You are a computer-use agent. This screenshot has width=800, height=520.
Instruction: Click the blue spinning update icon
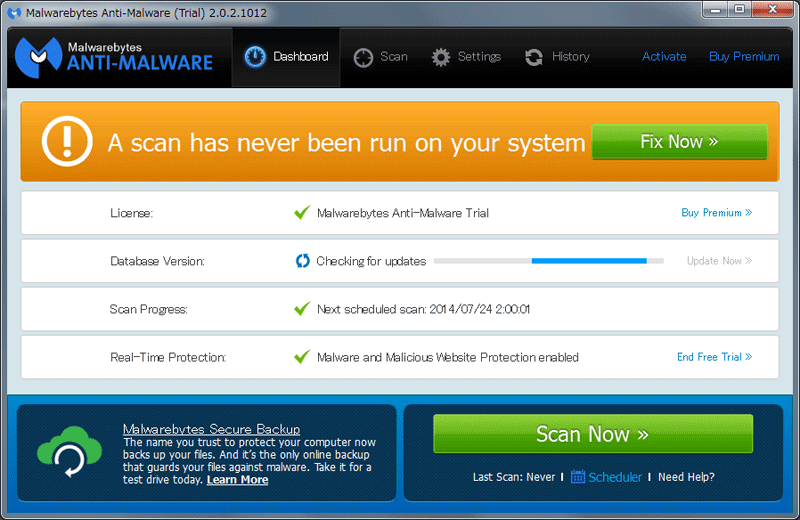tap(303, 261)
